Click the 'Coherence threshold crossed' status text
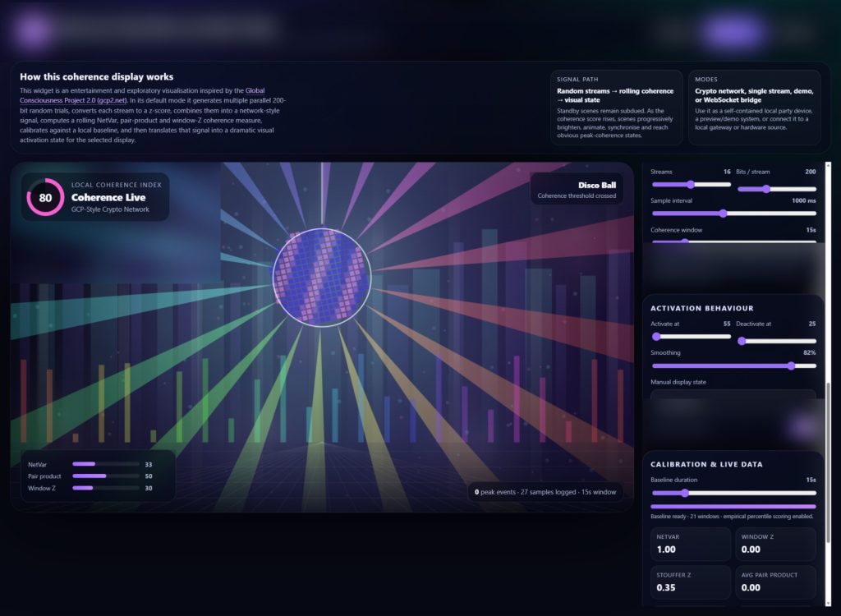 [577, 195]
